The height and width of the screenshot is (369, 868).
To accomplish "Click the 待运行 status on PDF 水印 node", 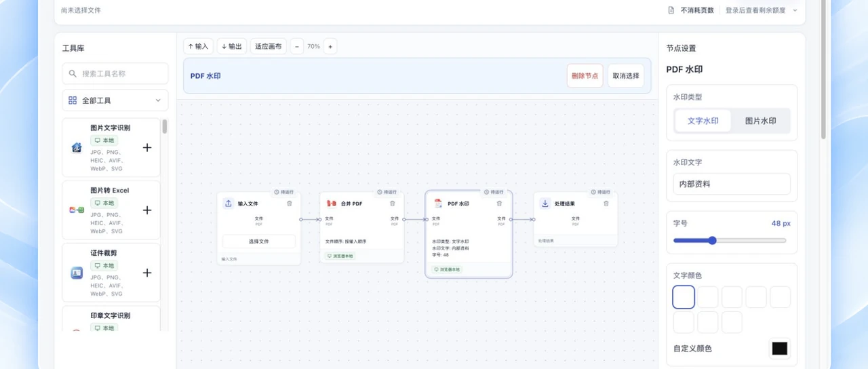I will click(x=494, y=192).
